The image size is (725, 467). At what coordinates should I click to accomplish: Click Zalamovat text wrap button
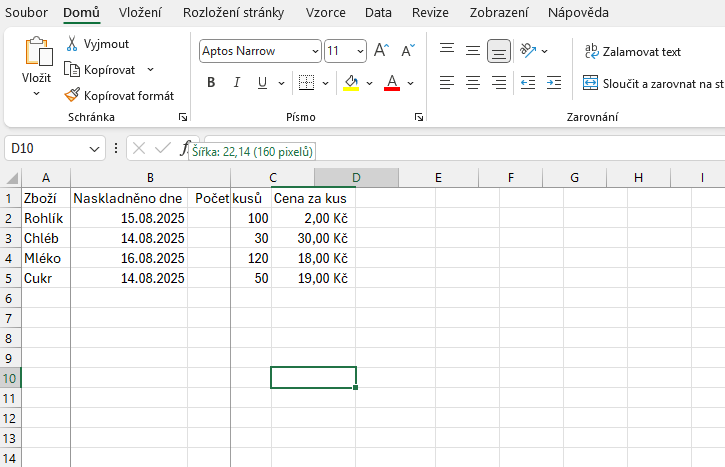[633, 51]
